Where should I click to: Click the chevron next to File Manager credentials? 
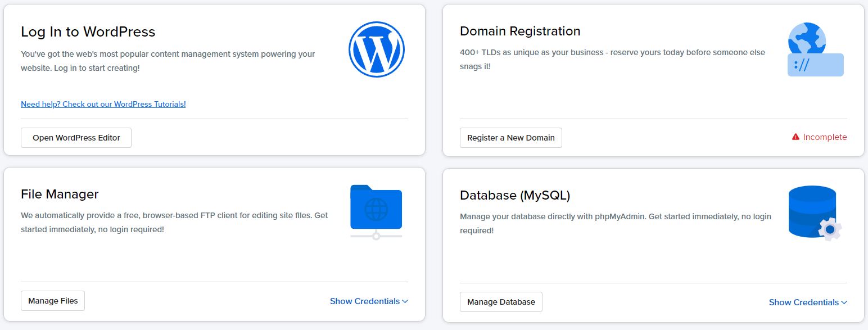(405, 301)
